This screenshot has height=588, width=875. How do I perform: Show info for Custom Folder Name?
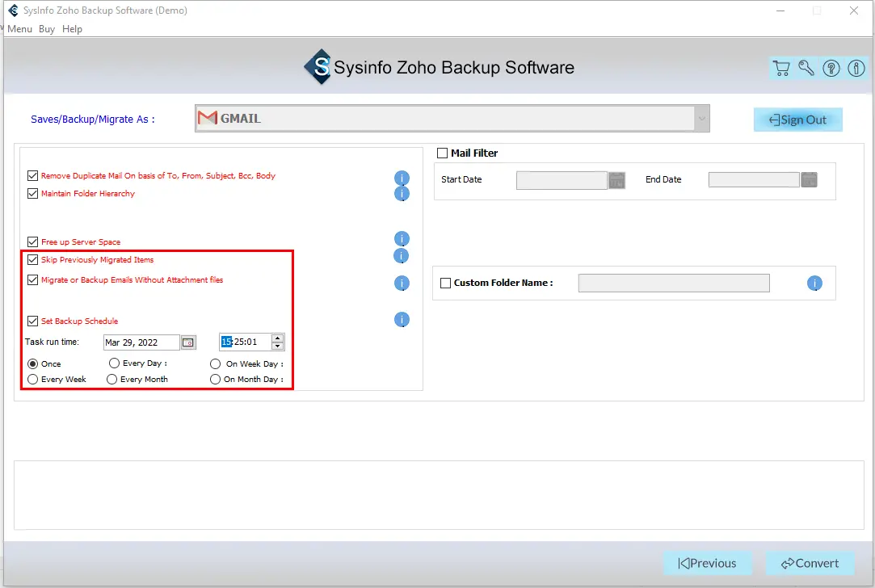coord(814,283)
